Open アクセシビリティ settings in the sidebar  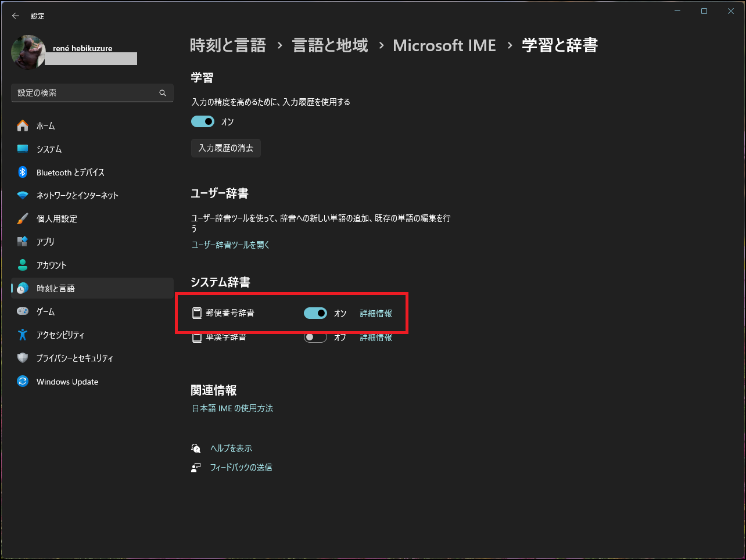[x=92, y=335]
